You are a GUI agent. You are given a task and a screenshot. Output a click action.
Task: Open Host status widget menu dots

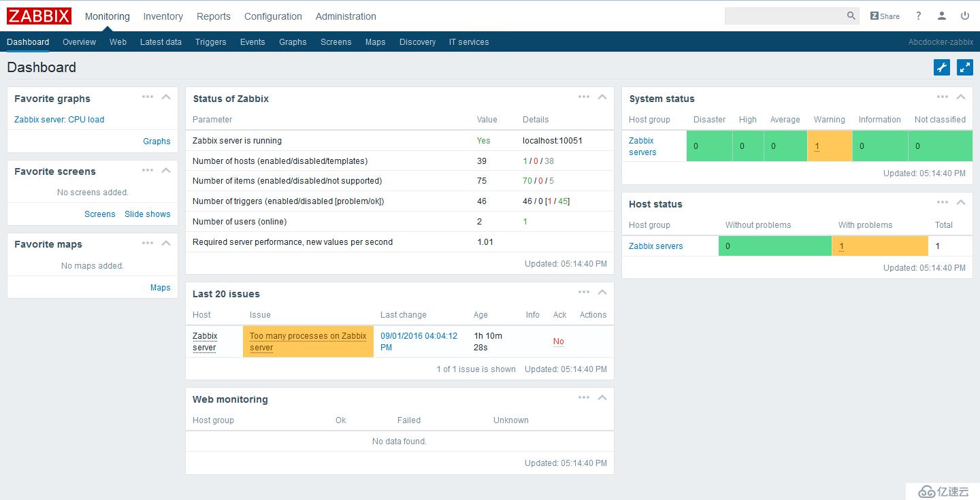[x=943, y=202]
